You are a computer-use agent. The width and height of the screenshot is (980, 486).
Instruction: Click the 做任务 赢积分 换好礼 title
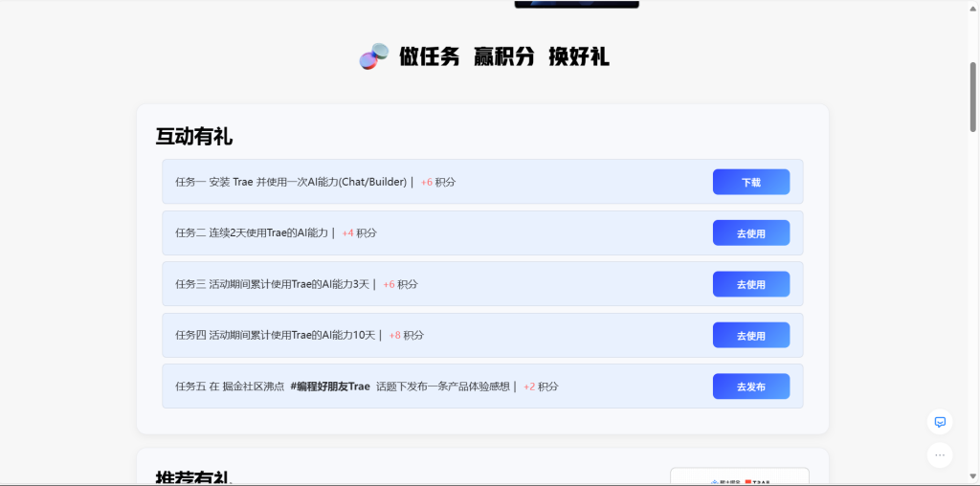503,57
